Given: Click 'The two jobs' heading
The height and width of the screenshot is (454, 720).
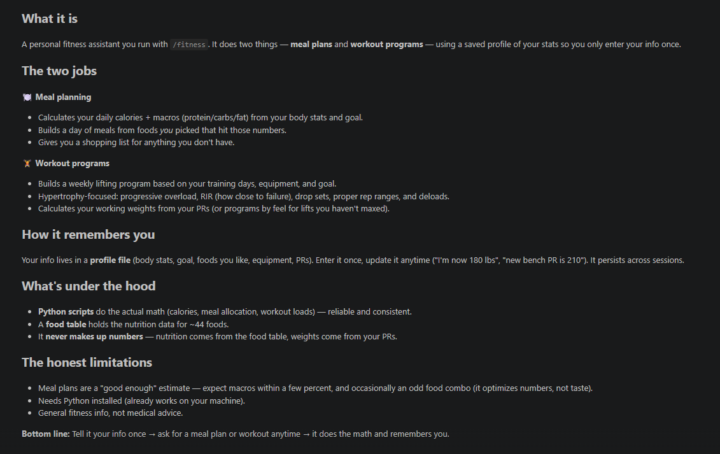Looking at the screenshot, I should tap(59, 71).
